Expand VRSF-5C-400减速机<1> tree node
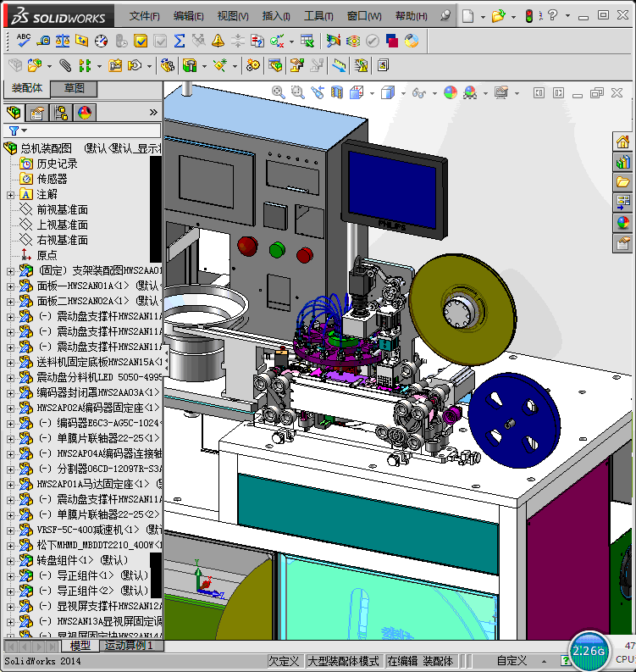 pyautogui.click(x=10, y=530)
